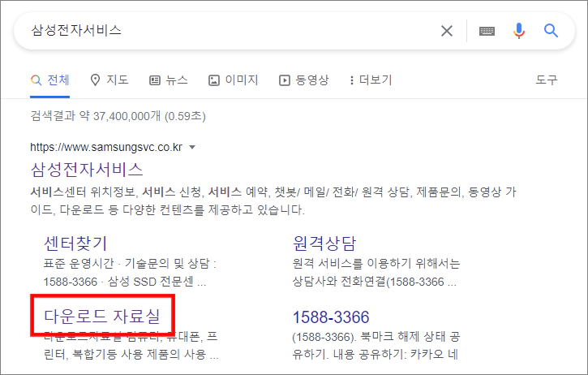The width and height of the screenshot is (588, 375).
Task: Open the 센터찾기 sitelink
Action: tap(75, 244)
